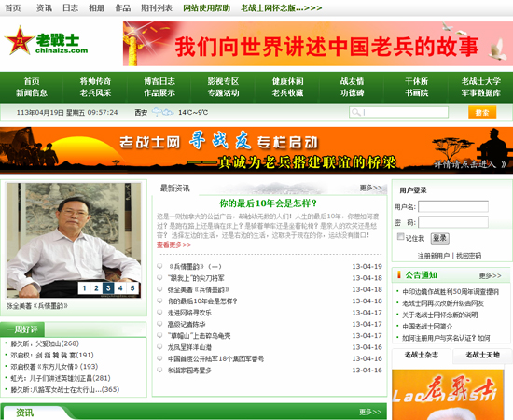Viewport: 513px width, 420px height.
Task: Show slide 5 in photo carousel
Action: (132, 288)
